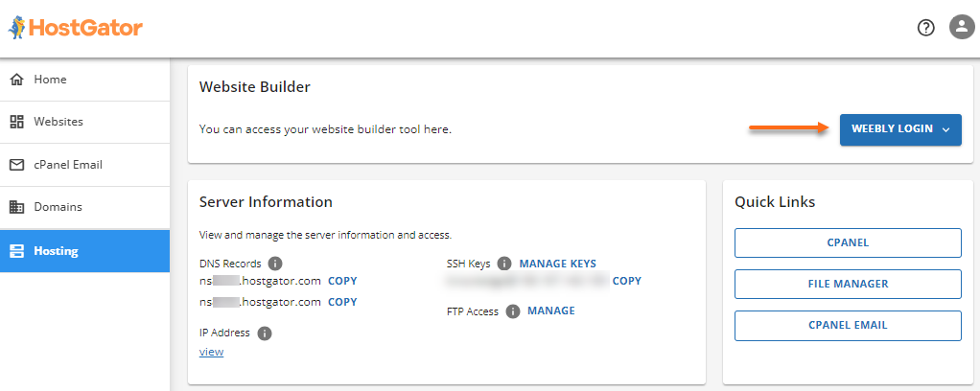The height and width of the screenshot is (391, 980).
Task: Show info for FTP Access
Action: (513, 311)
